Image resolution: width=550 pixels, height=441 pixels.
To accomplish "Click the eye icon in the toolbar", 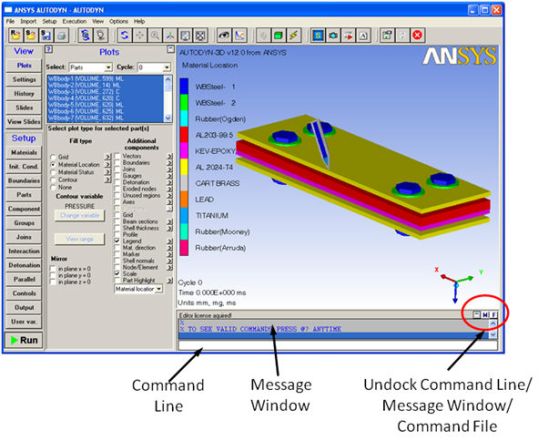I will pyautogui.click(x=224, y=35).
